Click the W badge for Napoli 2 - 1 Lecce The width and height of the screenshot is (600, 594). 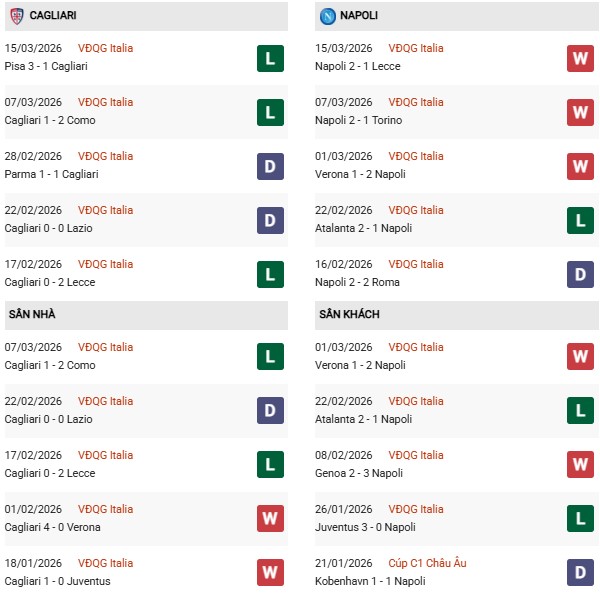580,58
